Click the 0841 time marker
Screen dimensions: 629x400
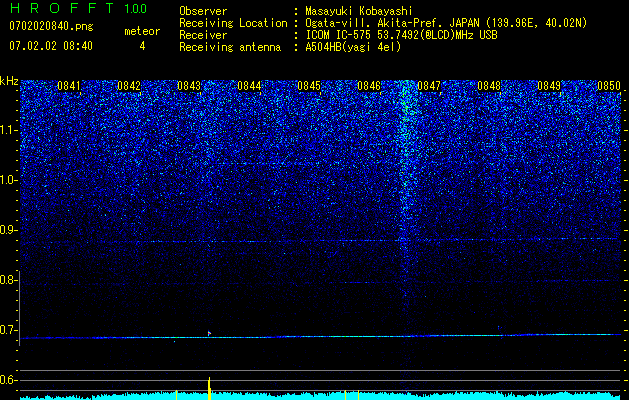[x=69, y=86]
